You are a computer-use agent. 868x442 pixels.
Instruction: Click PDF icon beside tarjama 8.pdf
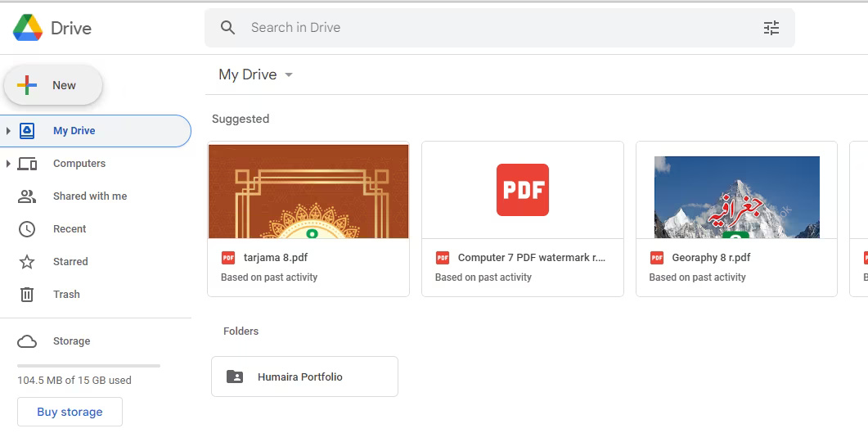pyautogui.click(x=228, y=258)
